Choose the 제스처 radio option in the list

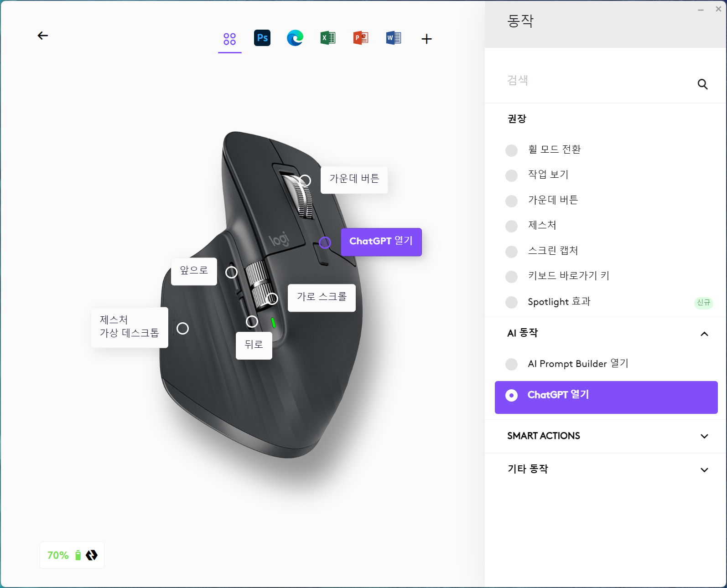[512, 226]
